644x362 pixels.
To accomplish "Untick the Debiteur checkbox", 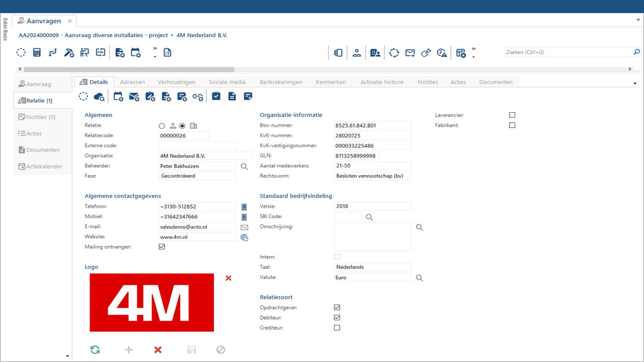I will (x=337, y=317).
